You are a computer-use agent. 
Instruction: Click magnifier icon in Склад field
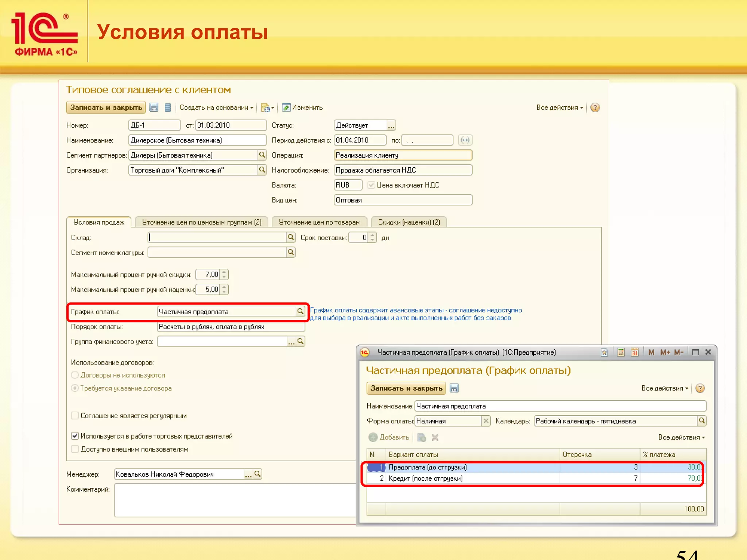coord(290,237)
